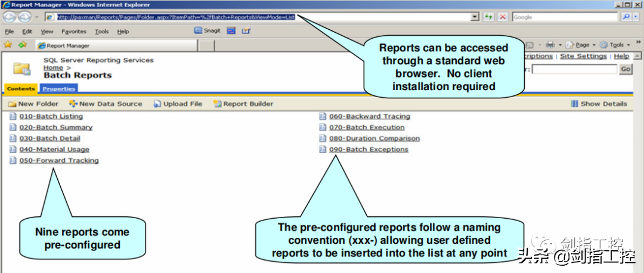Open the Page menu dropdown
644x273 pixels.
578,45
